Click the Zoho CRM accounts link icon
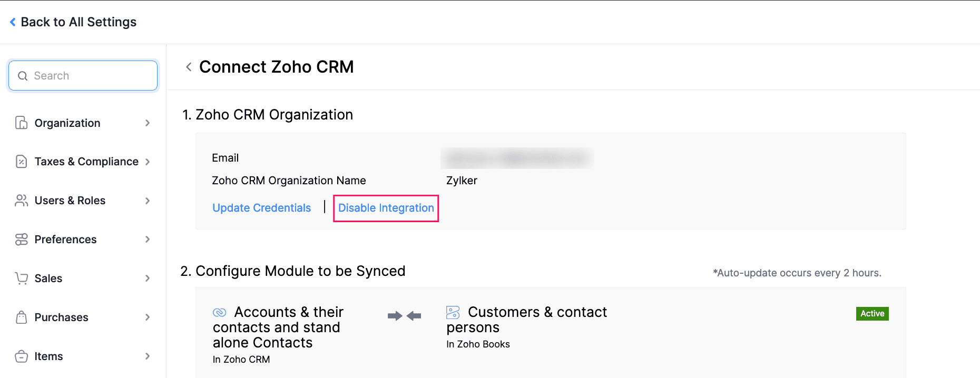The height and width of the screenshot is (378, 980). (x=219, y=313)
